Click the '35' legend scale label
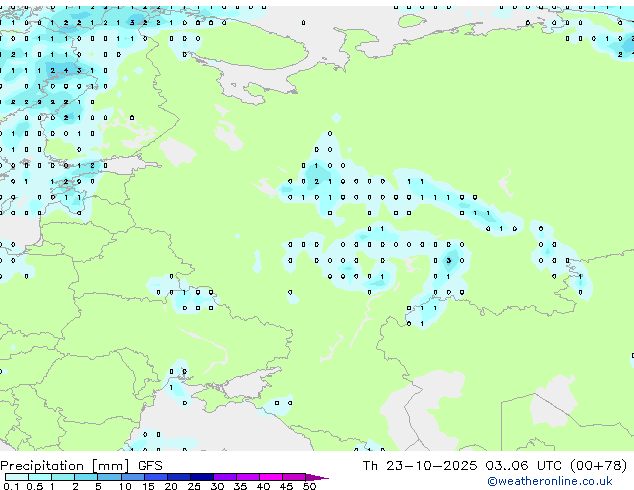Image resolution: width=634 pixels, height=490 pixels. click(241, 486)
